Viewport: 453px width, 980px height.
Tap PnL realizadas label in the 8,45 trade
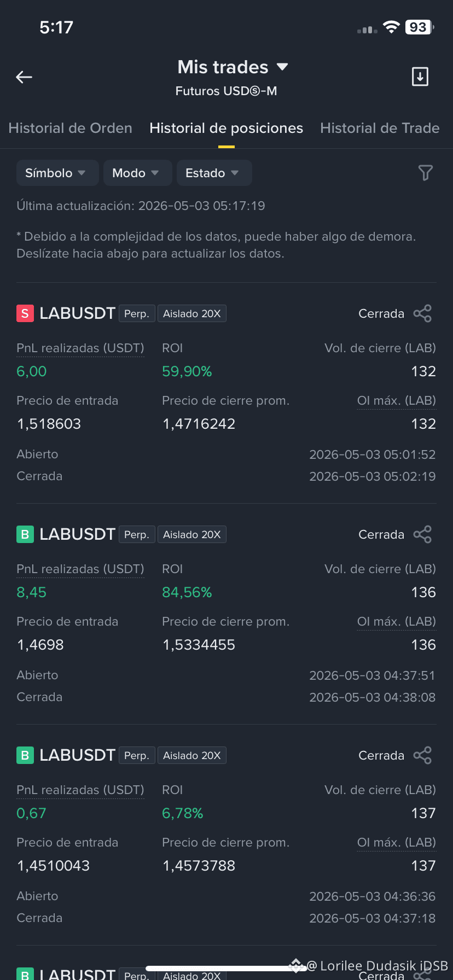tap(80, 569)
